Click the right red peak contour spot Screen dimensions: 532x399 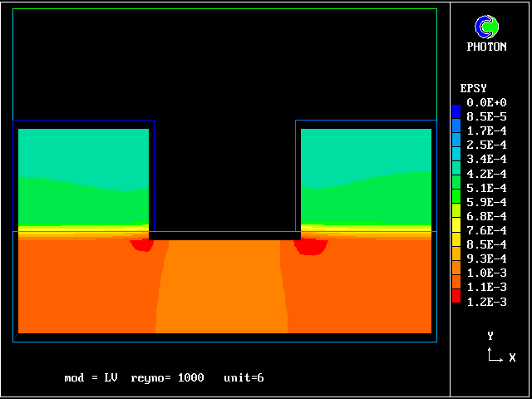[x=312, y=246]
